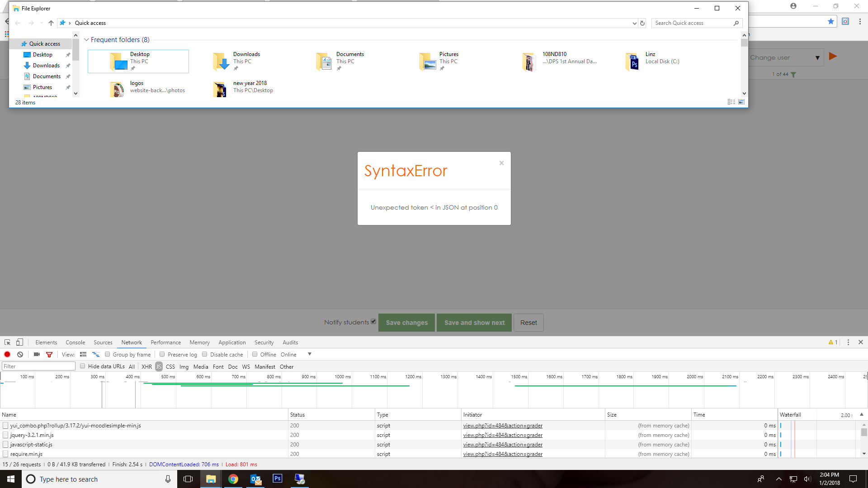Screen dimensions: 868x488
Task: Click Save and show next button
Action: pos(474,323)
